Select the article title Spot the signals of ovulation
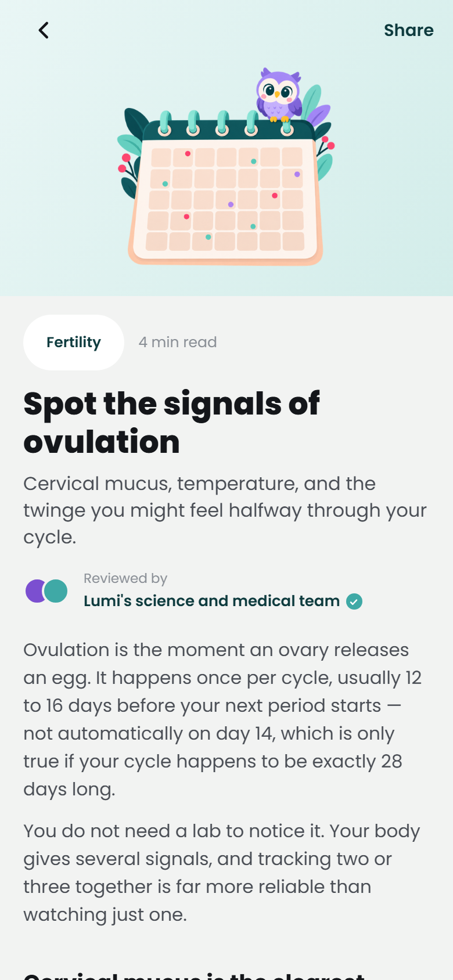This screenshot has height=980, width=453. [x=171, y=423]
